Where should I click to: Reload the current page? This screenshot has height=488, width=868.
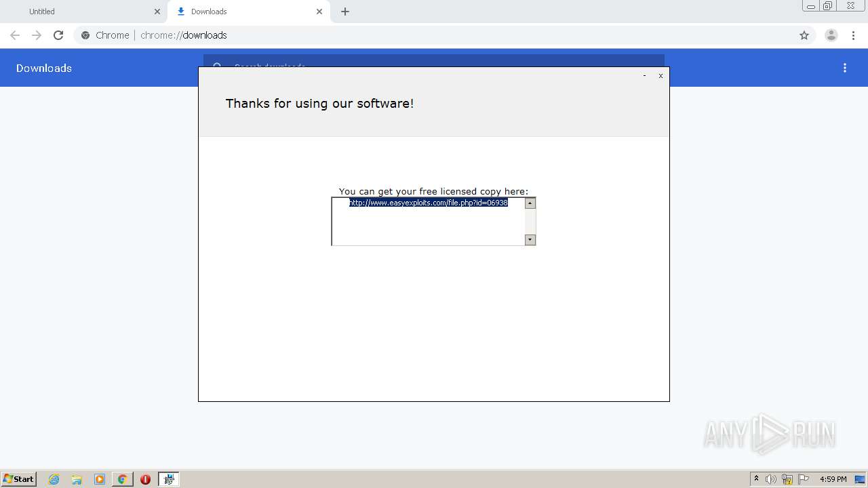(58, 35)
